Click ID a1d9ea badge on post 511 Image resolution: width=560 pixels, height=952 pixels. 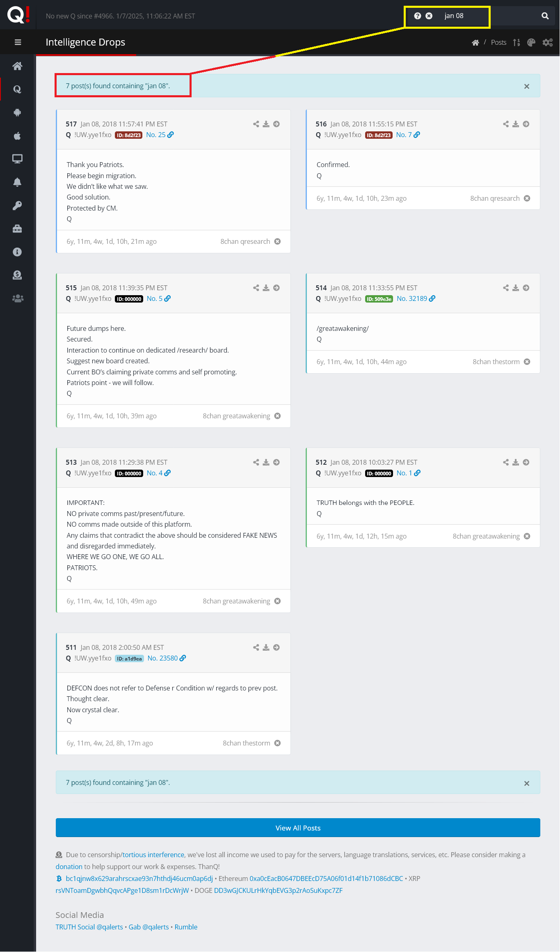pyautogui.click(x=129, y=658)
